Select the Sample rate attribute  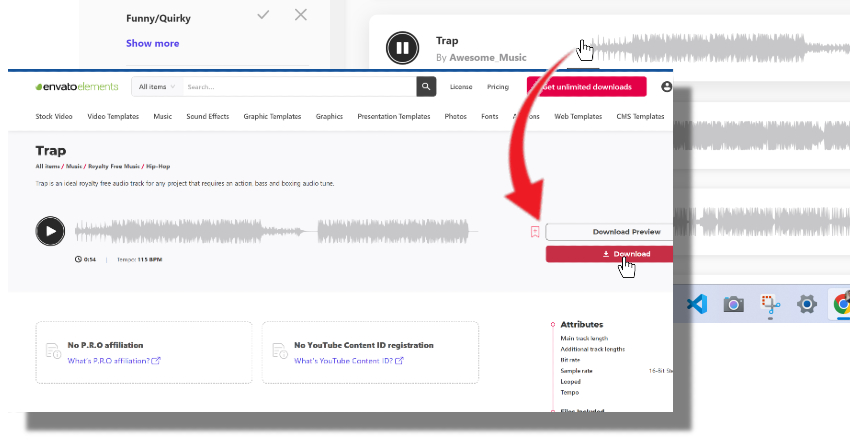point(576,371)
